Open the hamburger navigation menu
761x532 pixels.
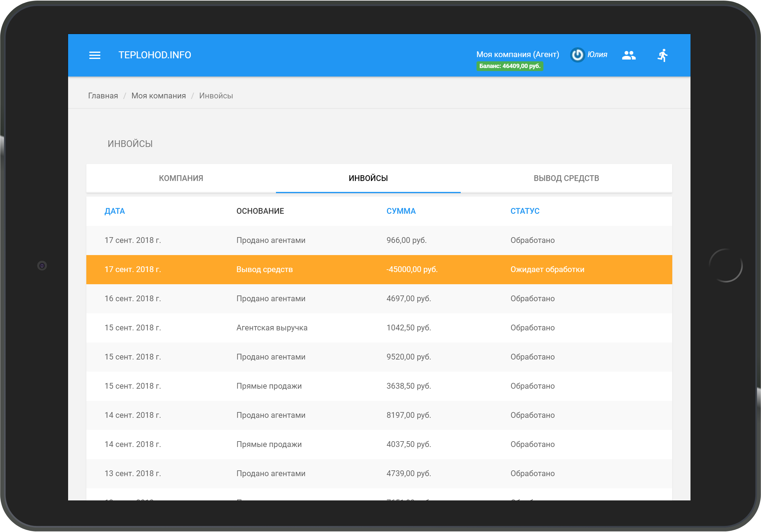[x=95, y=55]
